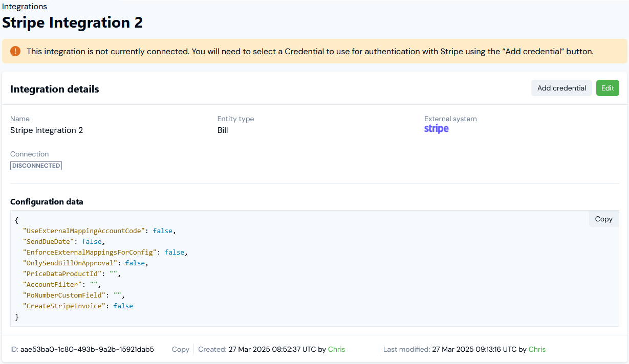Click the orange warning alert icon
Viewport: 629px width, 364px height.
point(15,51)
